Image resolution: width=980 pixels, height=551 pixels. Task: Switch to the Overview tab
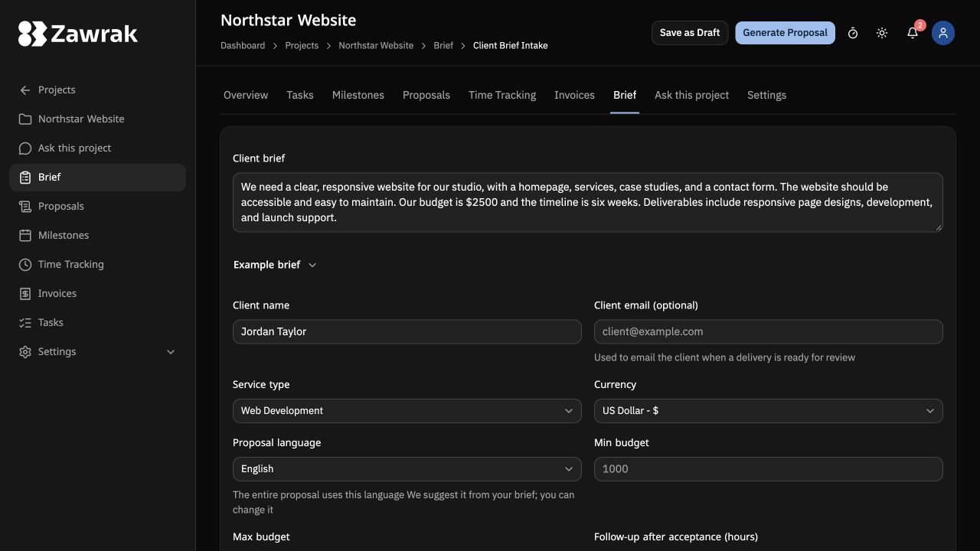246,96
